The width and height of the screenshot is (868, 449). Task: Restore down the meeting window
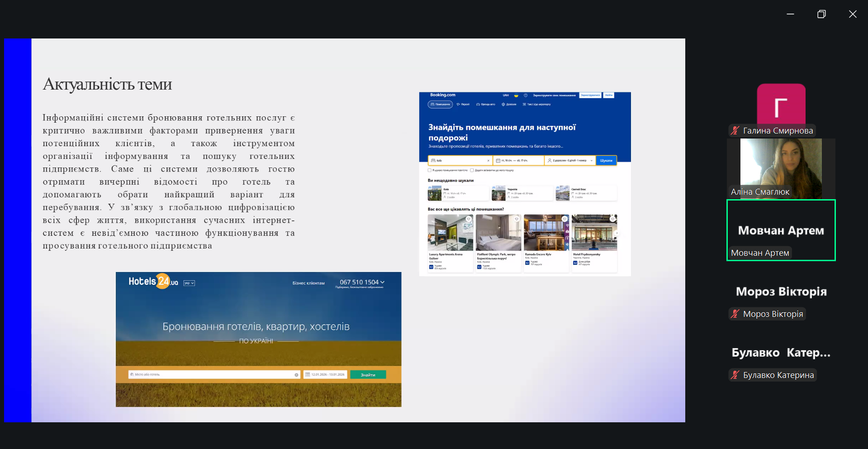[821, 14]
